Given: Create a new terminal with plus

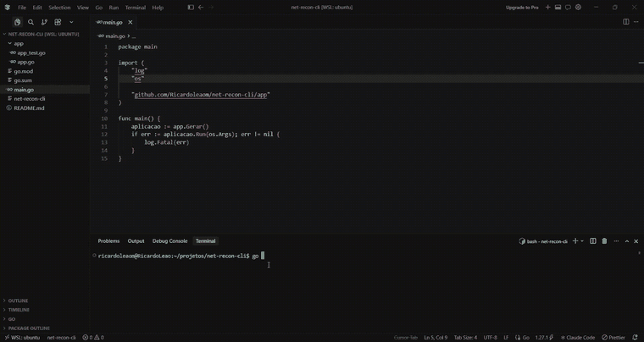Looking at the screenshot, I should [575, 241].
